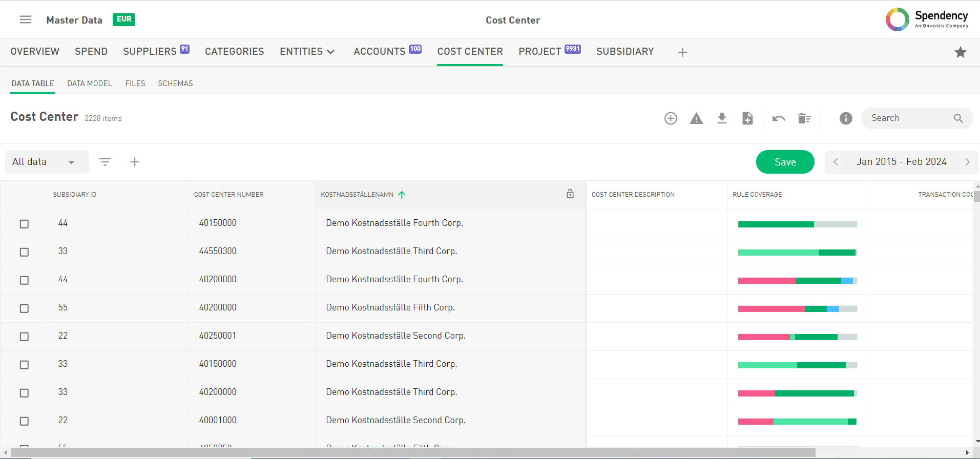Screen dimensions: 980x459
Task: Select checkbox for cost center 40250001
Action: click(24, 337)
